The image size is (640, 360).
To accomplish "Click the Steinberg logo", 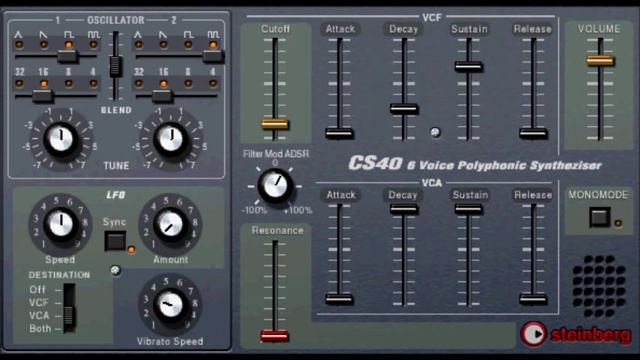I will pyautogui.click(x=576, y=334).
